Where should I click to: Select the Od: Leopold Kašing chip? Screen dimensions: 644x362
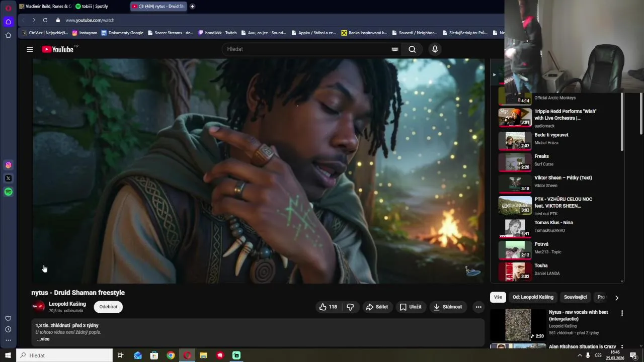[x=533, y=297]
